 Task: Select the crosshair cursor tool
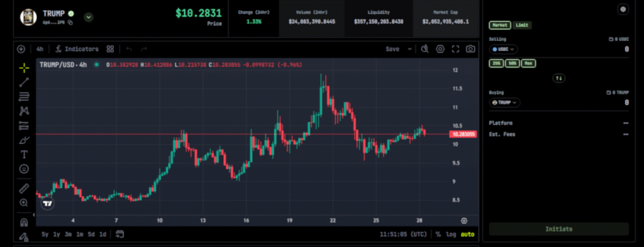tap(24, 68)
